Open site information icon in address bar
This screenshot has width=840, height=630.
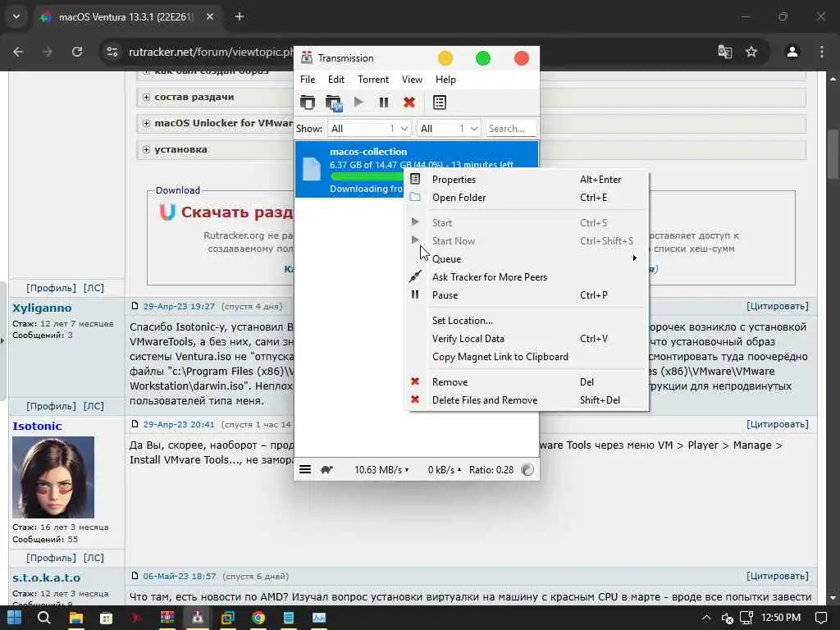[x=112, y=52]
